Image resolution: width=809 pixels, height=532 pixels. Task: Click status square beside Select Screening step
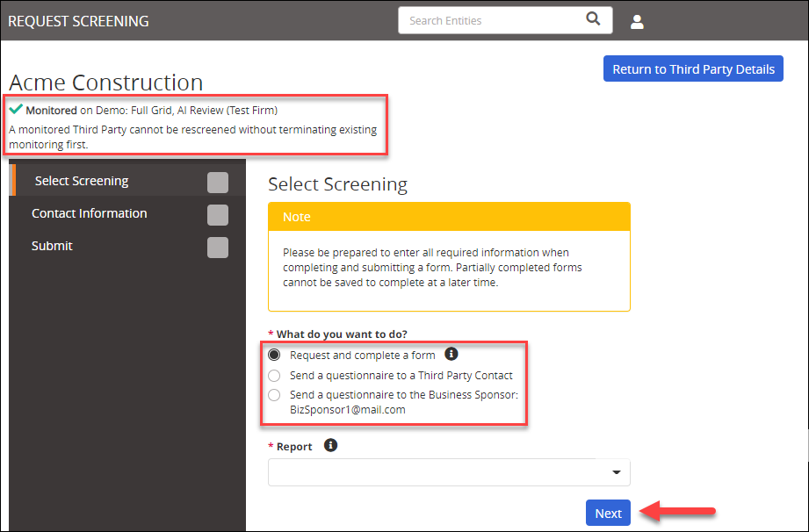pyautogui.click(x=217, y=182)
